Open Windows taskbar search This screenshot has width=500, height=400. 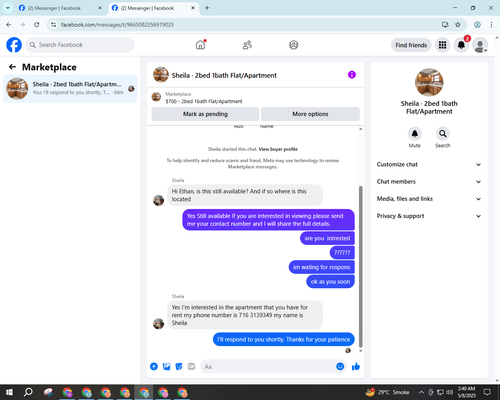click(28, 392)
